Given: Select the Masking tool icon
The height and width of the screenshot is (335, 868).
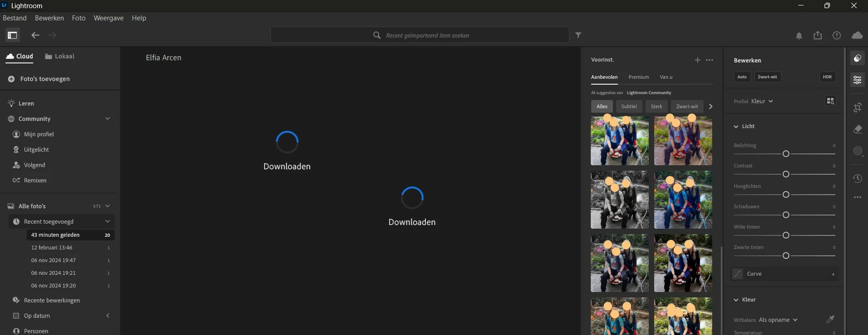Looking at the screenshot, I should coord(858,151).
